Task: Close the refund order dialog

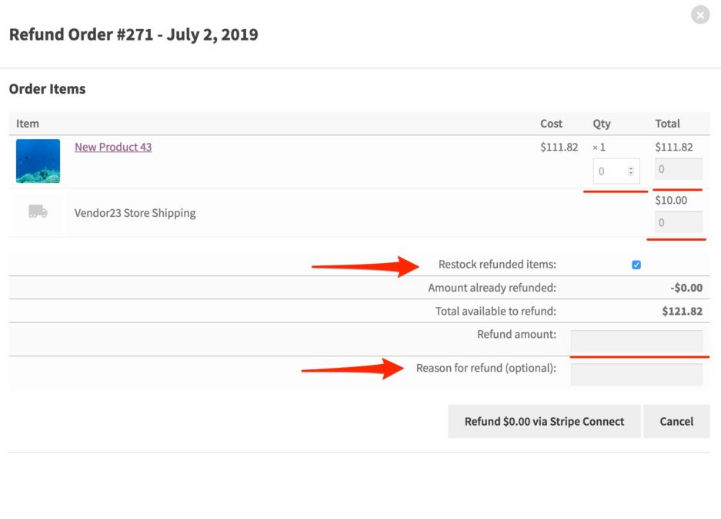Action: [700, 15]
